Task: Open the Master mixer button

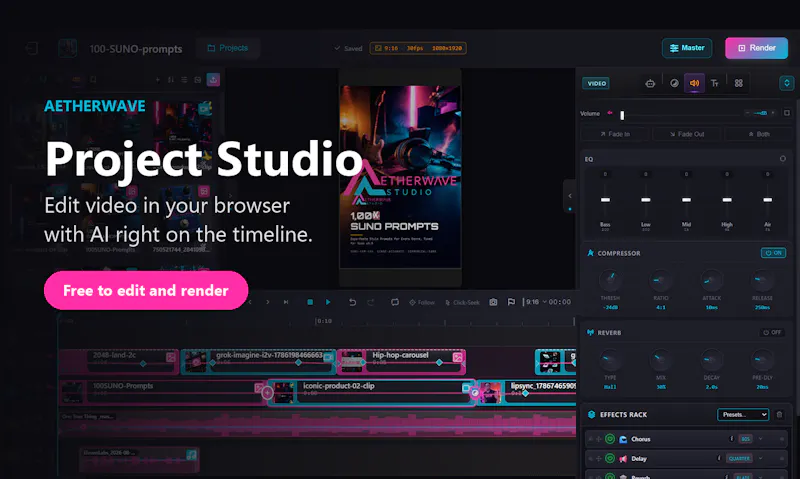Action: [687, 48]
